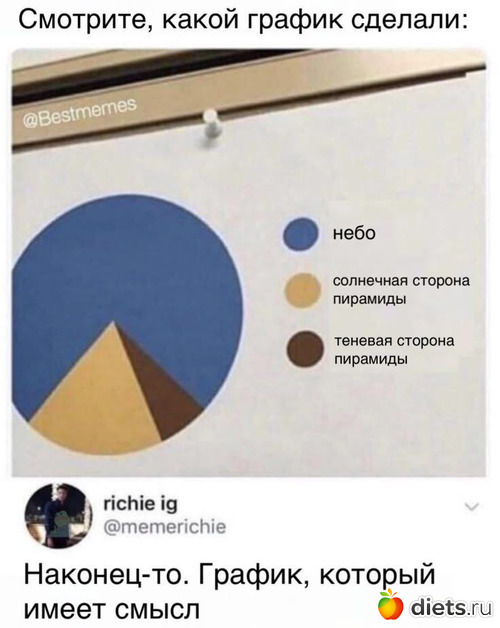Click the richie ig display name
Viewport: 500px width, 628px height.
140,504
